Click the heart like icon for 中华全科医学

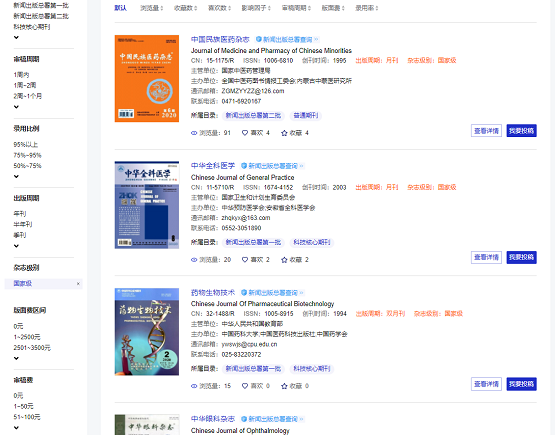(245, 260)
